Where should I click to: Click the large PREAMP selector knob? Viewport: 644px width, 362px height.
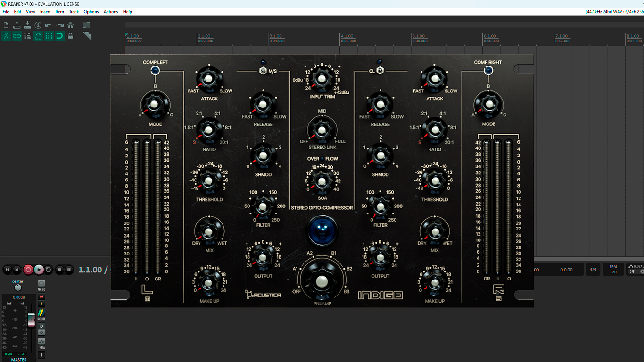322,281
